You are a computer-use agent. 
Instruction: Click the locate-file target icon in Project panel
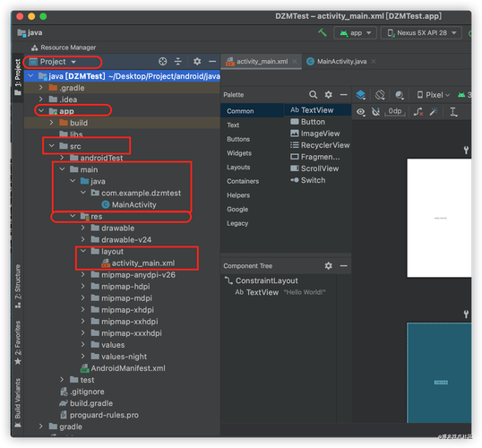(163, 62)
